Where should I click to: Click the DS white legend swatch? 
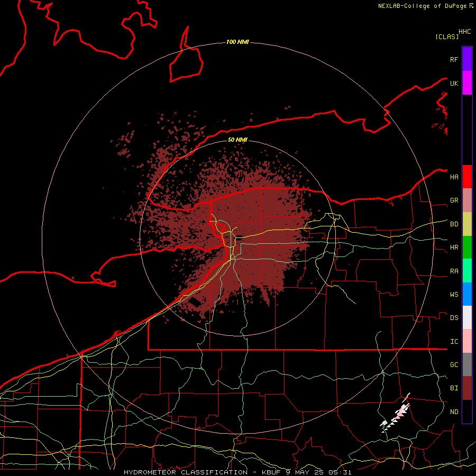[x=467, y=317]
